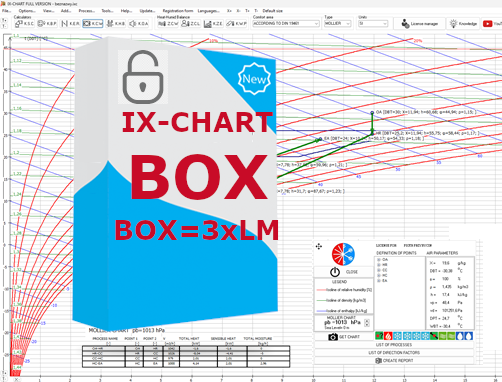Select the red flame heating process icon
Screen dimensions: 502x382
(x=388, y=336)
